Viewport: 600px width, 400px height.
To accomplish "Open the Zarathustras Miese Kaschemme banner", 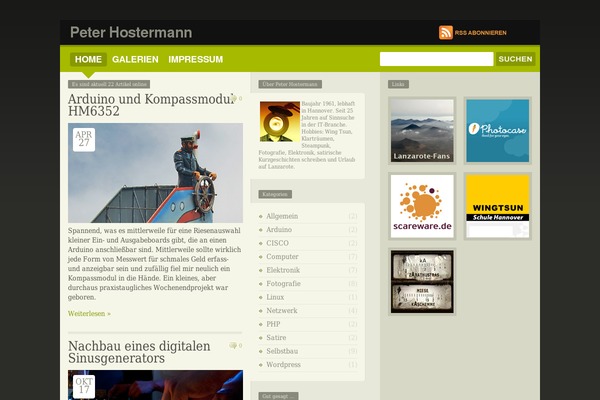I will tap(422, 282).
